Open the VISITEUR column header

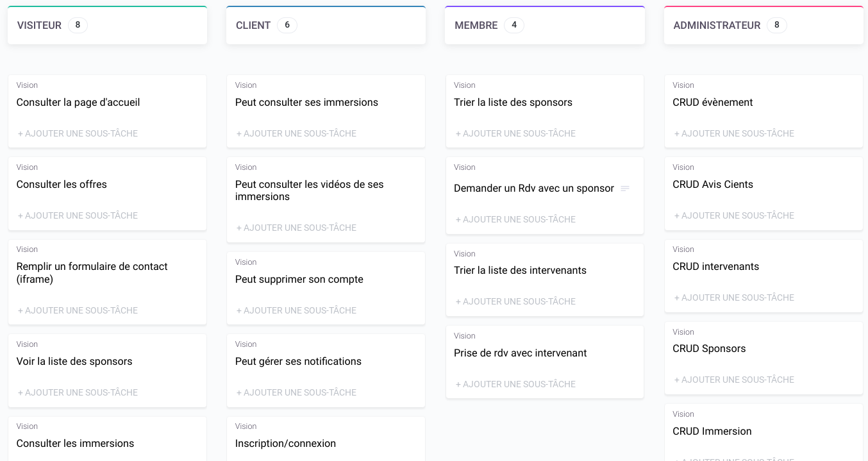[39, 26]
